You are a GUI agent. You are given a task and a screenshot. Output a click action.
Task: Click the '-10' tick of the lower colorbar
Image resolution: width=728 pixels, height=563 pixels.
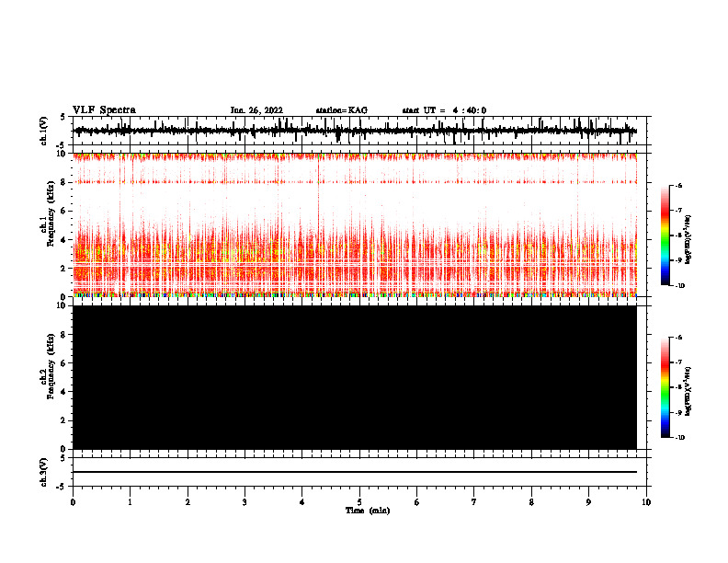680,438
